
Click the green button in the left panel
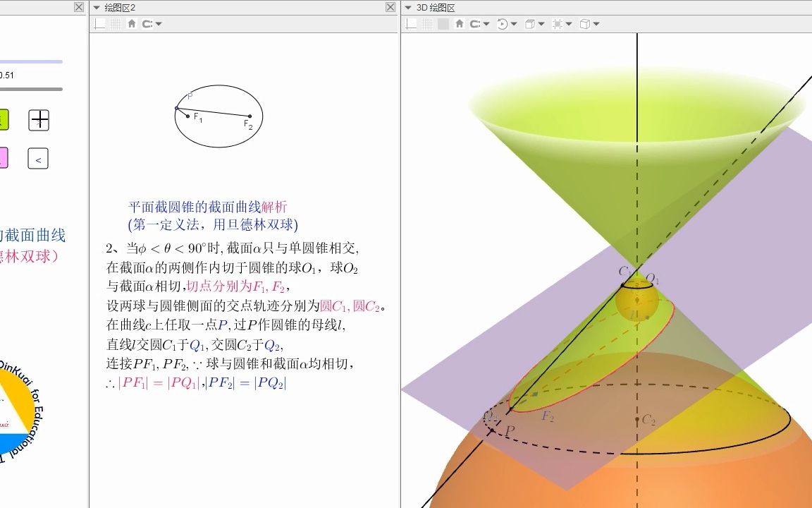click(4, 120)
